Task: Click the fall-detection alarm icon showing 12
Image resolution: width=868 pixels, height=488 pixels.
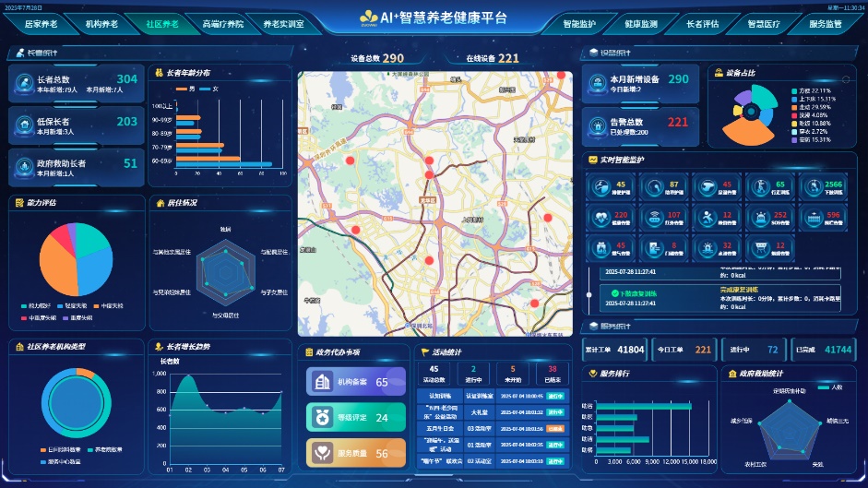Action: 707,219
